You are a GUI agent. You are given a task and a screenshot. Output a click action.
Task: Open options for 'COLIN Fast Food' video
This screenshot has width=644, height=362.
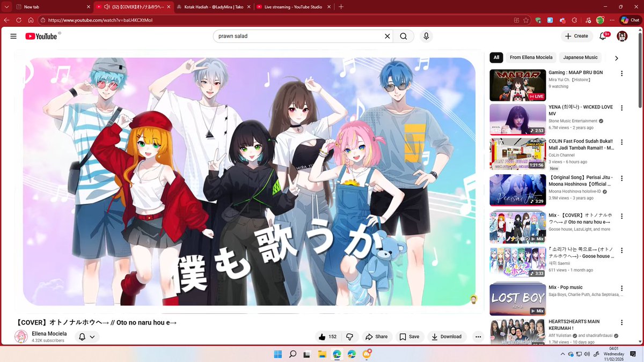pyautogui.click(x=622, y=143)
